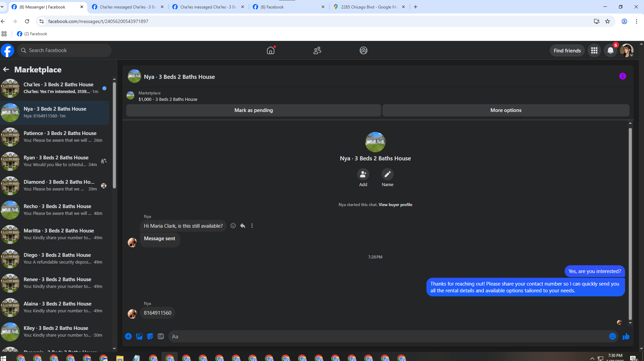
Task: Open View buyer profile link
Action: (395, 205)
